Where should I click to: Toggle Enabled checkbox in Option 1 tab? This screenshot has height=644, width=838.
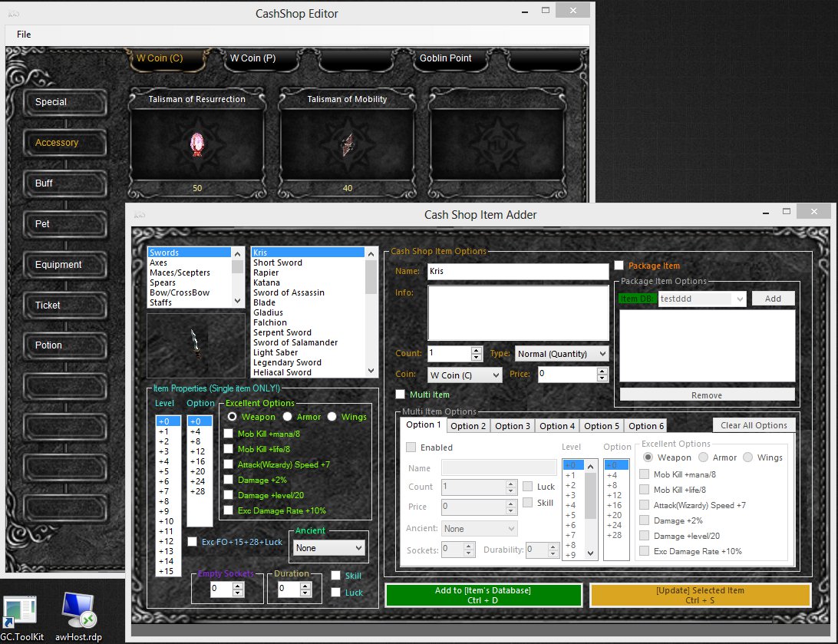pyautogui.click(x=411, y=447)
